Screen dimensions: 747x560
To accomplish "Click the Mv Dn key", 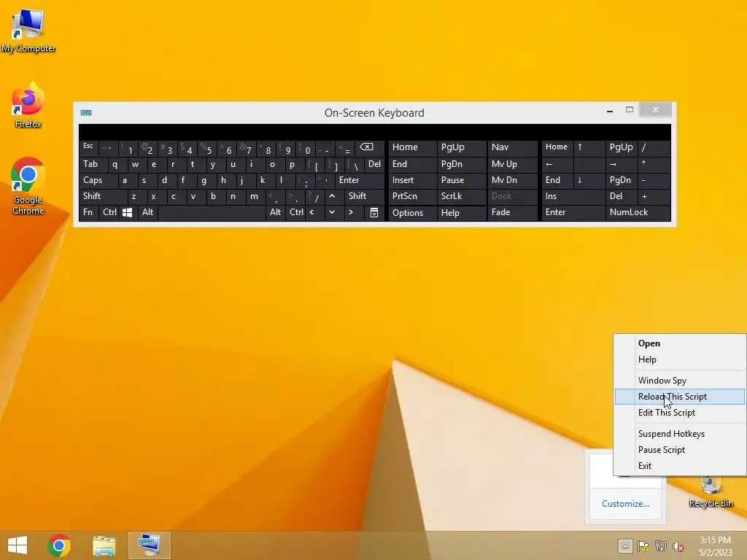I will pyautogui.click(x=513, y=181).
